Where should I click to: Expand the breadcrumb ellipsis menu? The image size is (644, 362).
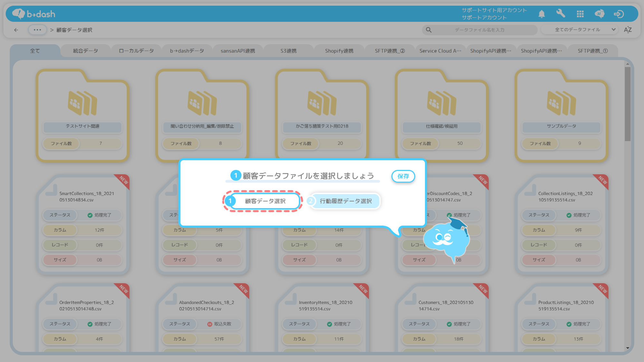click(x=37, y=30)
